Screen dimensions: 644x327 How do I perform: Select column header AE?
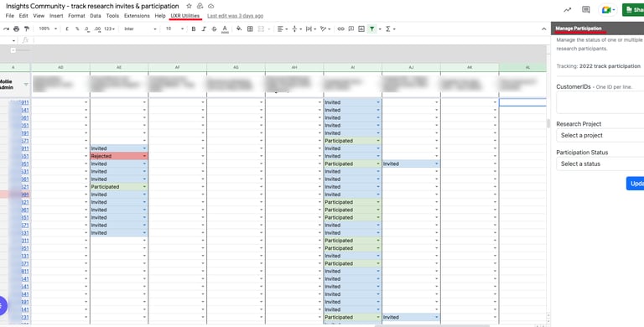tap(119, 67)
